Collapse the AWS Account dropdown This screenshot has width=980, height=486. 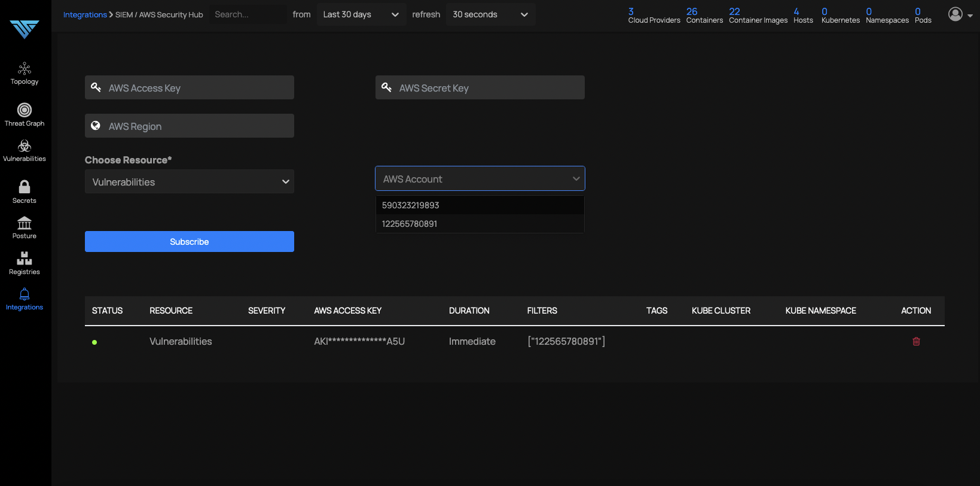click(x=480, y=178)
